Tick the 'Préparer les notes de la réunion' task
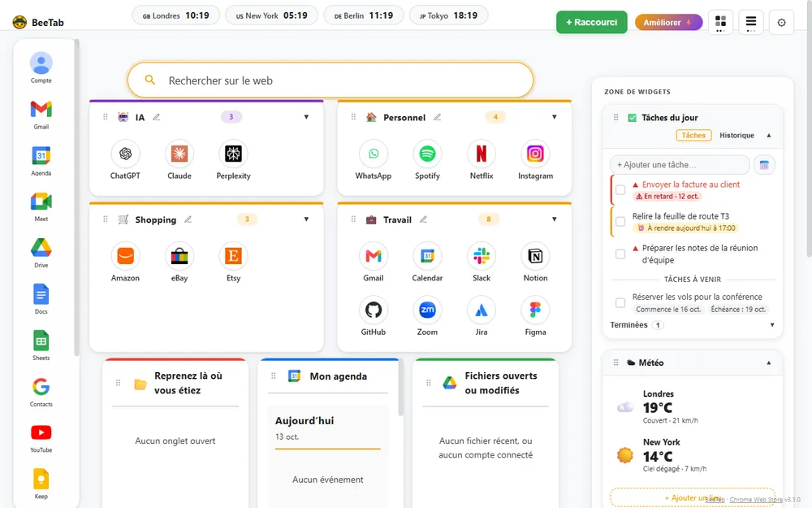 point(620,254)
